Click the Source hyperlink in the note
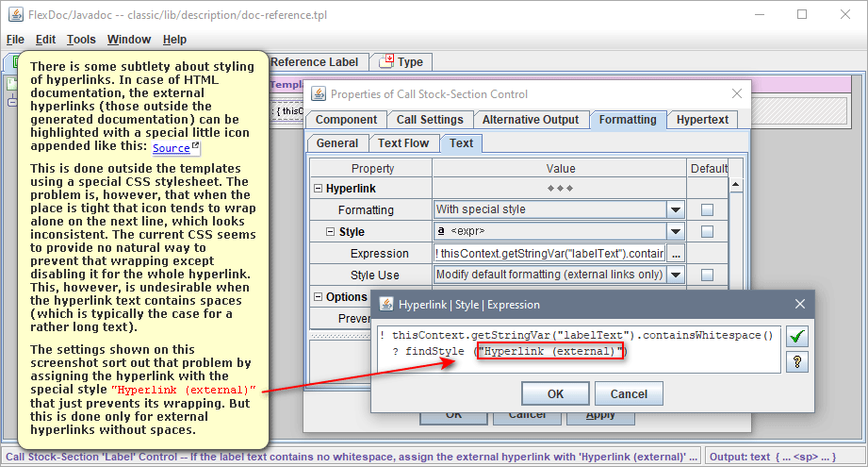 171,148
